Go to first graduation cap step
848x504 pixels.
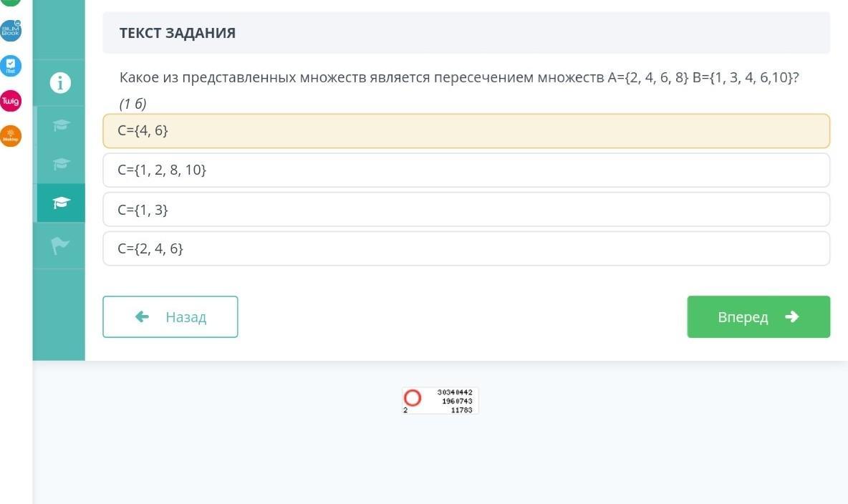pyautogui.click(x=61, y=125)
